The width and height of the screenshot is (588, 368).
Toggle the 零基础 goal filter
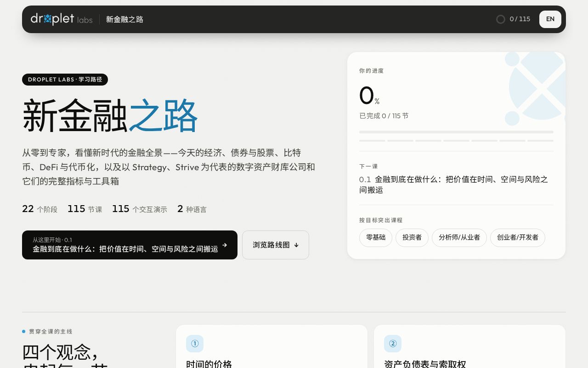(376, 238)
